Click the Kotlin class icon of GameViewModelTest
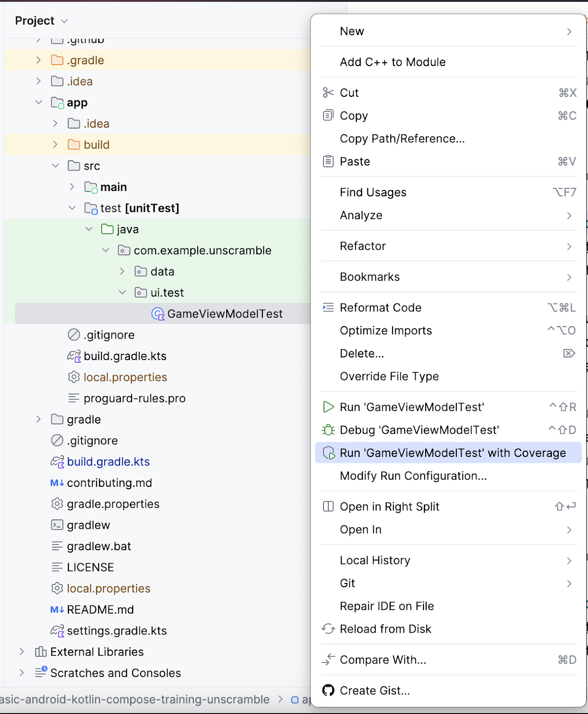Image resolution: width=588 pixels, height=714 pixels. tap(157, 314)
